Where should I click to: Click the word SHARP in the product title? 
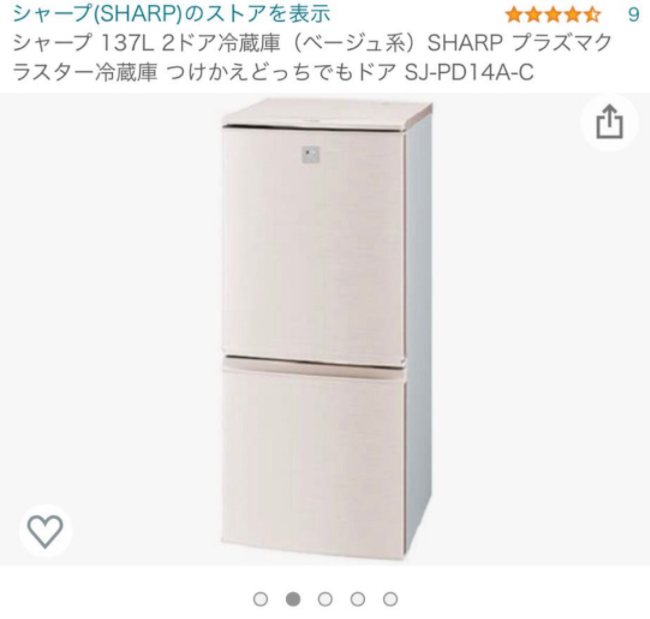465,43
